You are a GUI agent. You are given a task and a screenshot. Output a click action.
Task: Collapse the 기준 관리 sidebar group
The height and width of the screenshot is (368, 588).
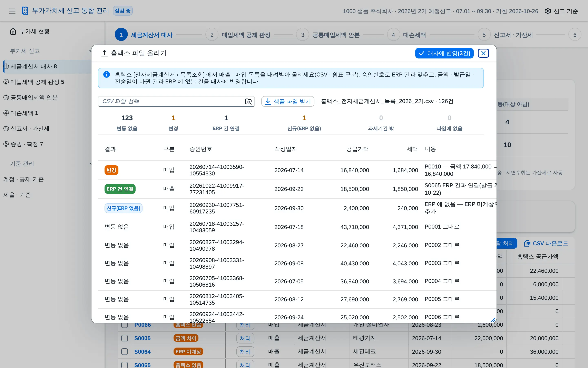[90, 164]
